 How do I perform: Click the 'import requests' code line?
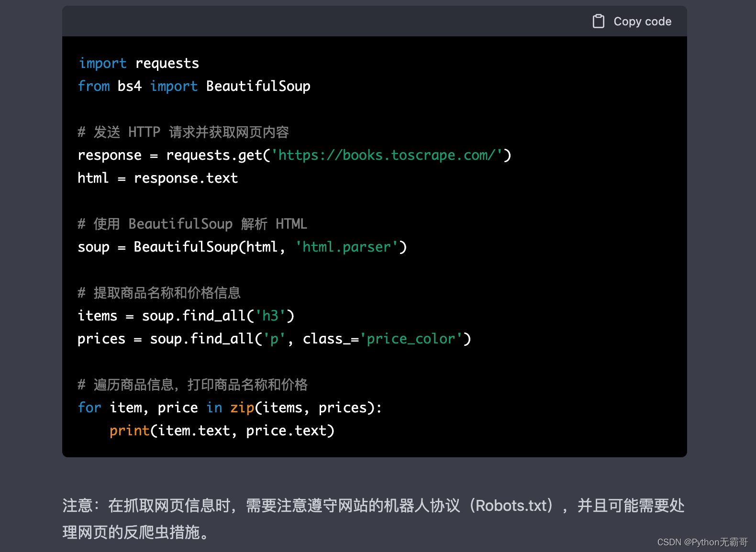point(138,63)
